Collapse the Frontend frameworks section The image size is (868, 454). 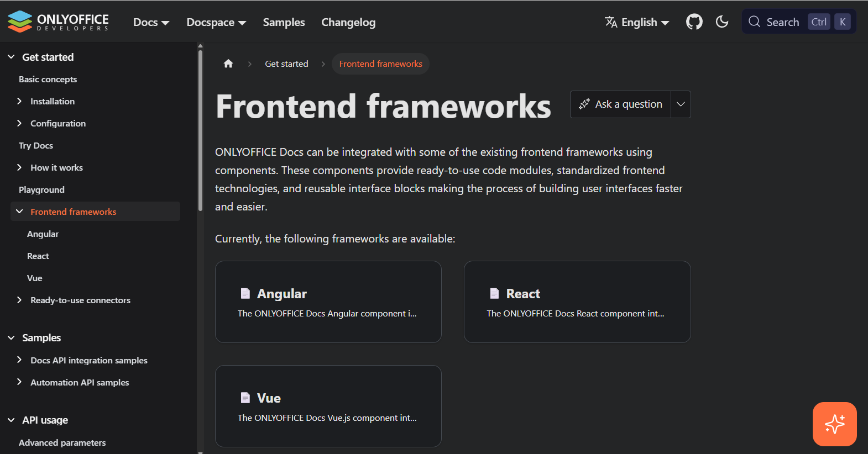[x=19, y=211]
